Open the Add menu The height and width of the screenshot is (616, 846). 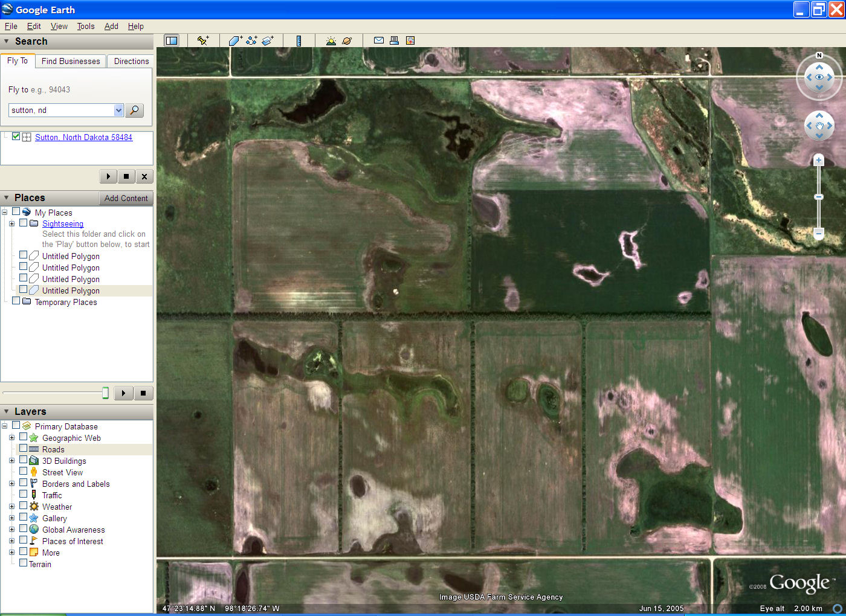pyautogui.click(x=111, y=26)
